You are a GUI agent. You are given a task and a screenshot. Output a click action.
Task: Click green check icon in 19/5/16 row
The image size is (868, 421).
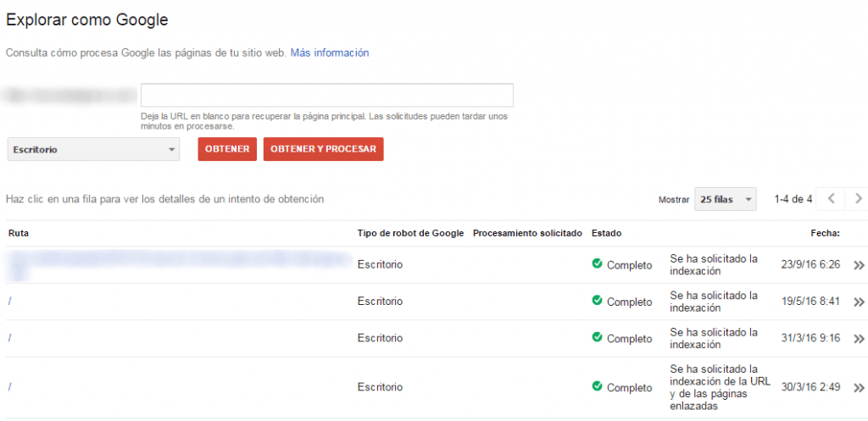point(597,301)
